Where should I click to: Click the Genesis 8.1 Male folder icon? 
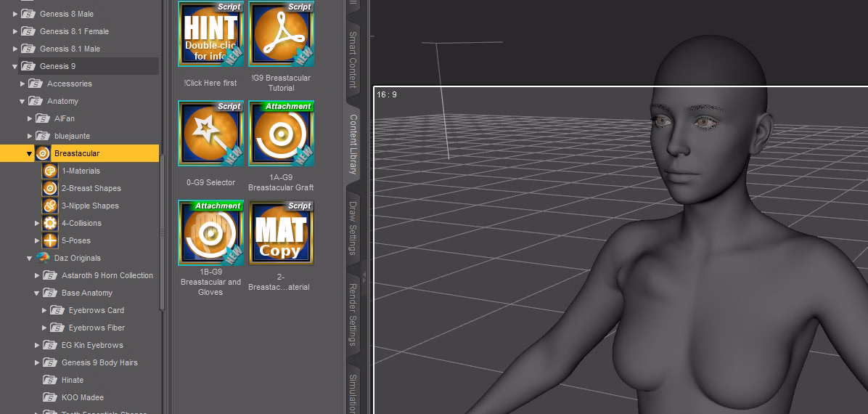pyautogui.click(x=28, y=49)
